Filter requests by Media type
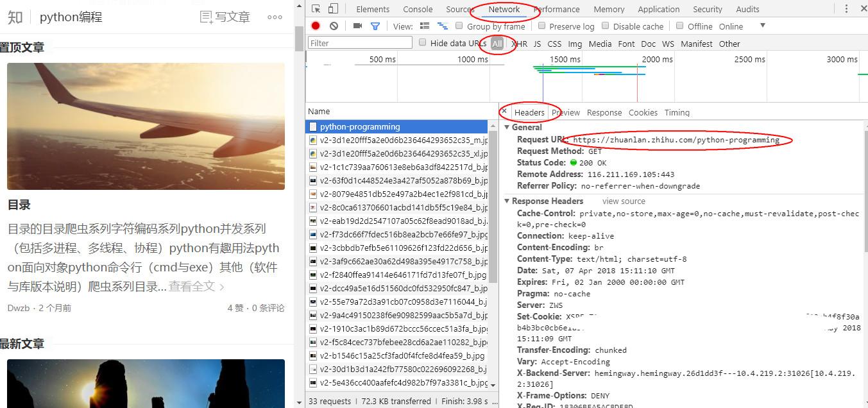 (600, 44)
